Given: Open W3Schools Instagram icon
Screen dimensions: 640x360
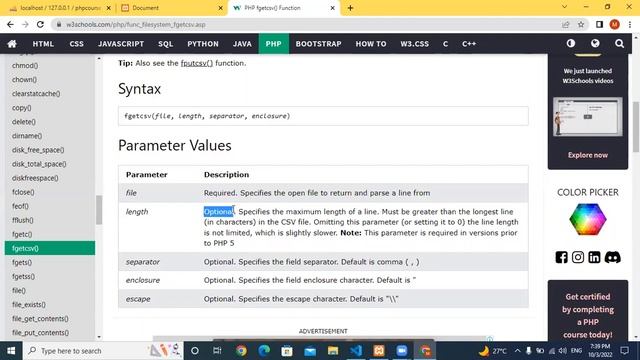Looking at the screenshot, I should click(578, 257).
